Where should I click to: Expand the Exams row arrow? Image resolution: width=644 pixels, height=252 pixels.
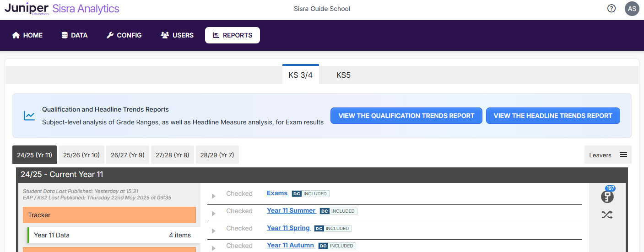(x=213, y=196)
